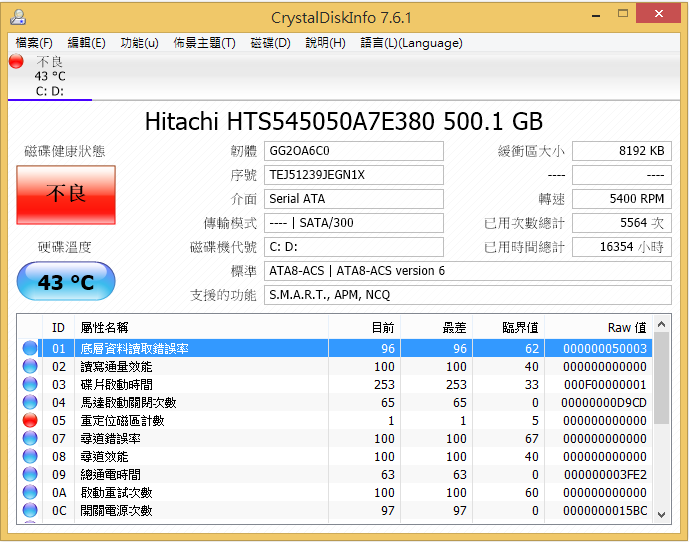Click the supported features field S.M.A.R.T., APM, NCQ
The image size is (689, 542).
[x=468, y=295]
